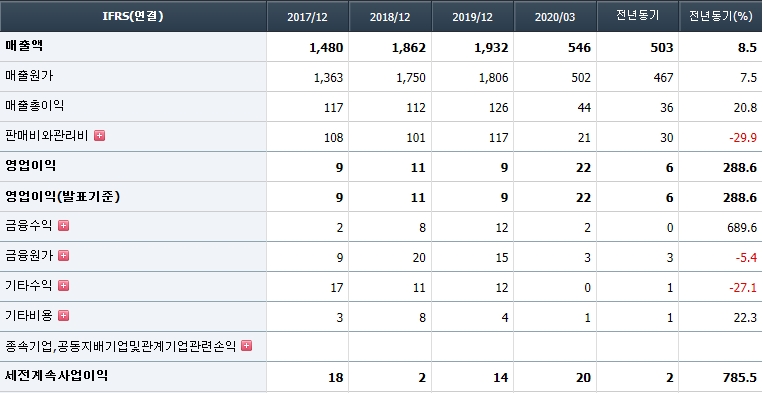Viewport: 763px width, 393px height.
Task: Click 매출원가 전년동기 value 467
Action: coord(664,78)
